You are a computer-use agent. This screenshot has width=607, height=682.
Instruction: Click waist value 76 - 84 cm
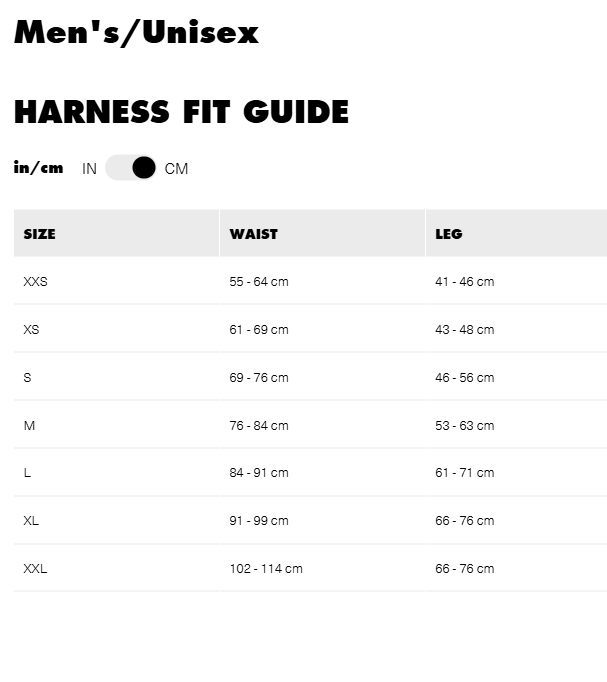[259, 426]
